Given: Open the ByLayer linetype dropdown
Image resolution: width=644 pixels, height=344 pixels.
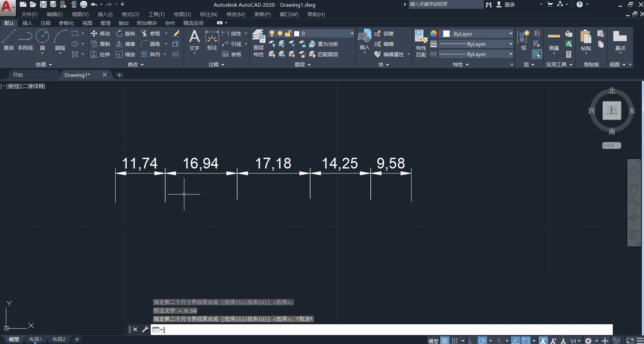Looking at the screenshot, I should tap(476, 54).
